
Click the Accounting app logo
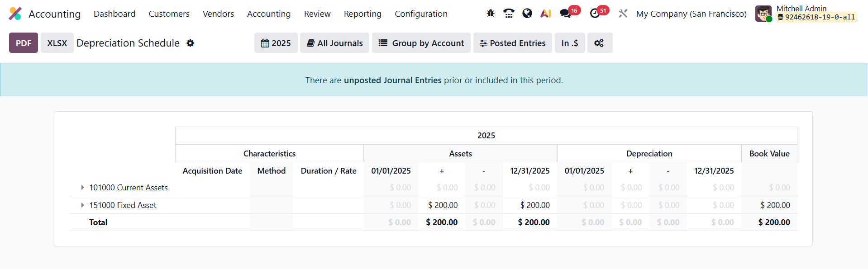pyautogui.click(x=15, y=14)
